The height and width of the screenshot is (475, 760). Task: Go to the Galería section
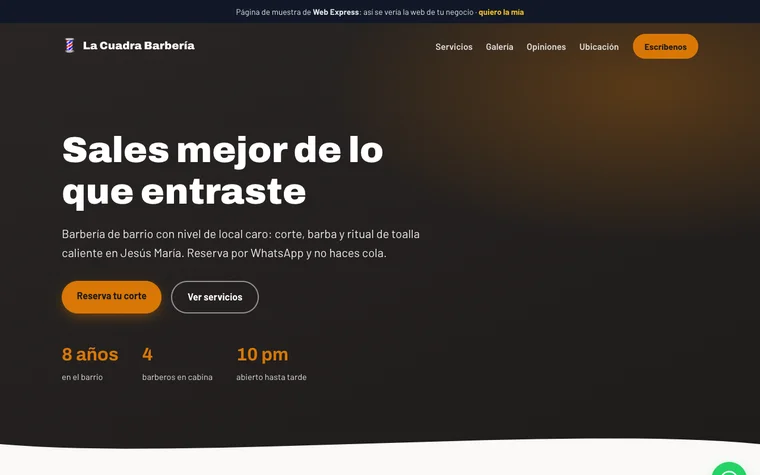click(499, 47)
